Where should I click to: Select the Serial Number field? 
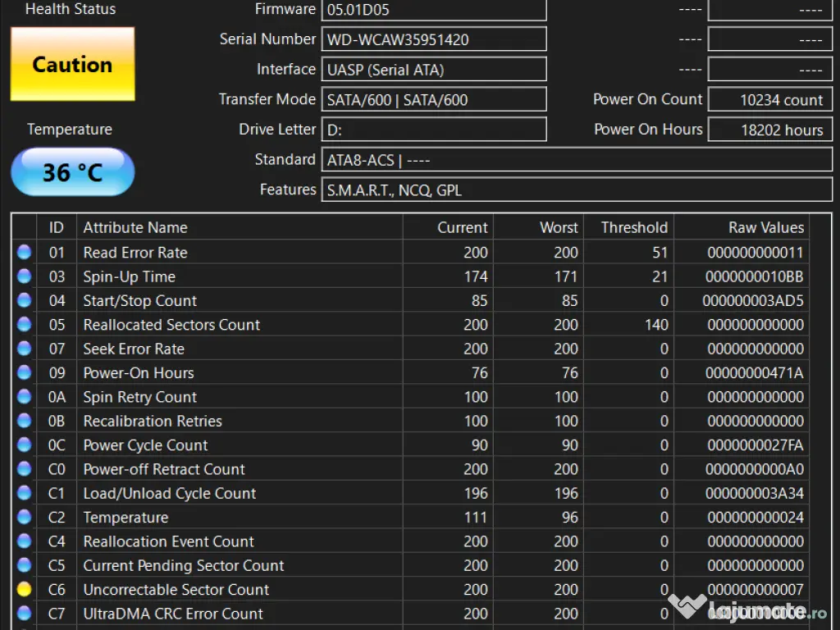[433, 39]
